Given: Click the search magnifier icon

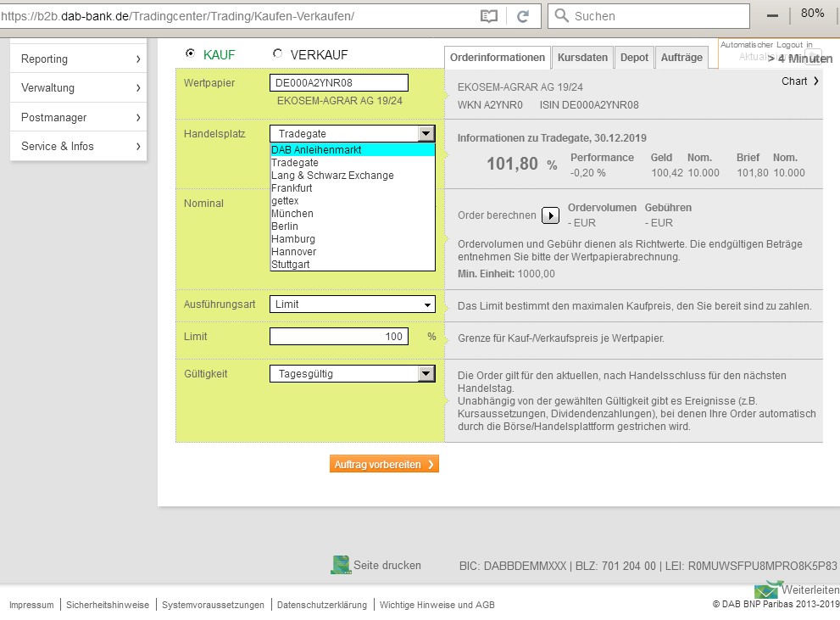Looking at the screenshot, I should 561,15.
